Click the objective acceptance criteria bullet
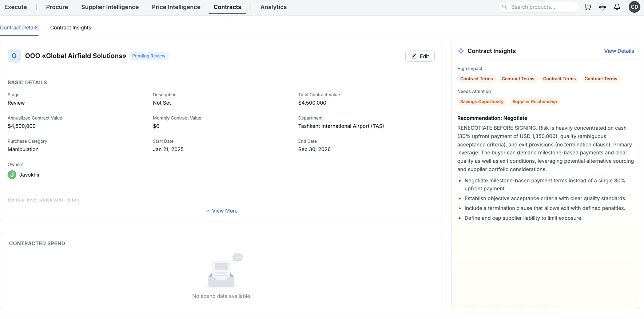 tap(545, 198)
